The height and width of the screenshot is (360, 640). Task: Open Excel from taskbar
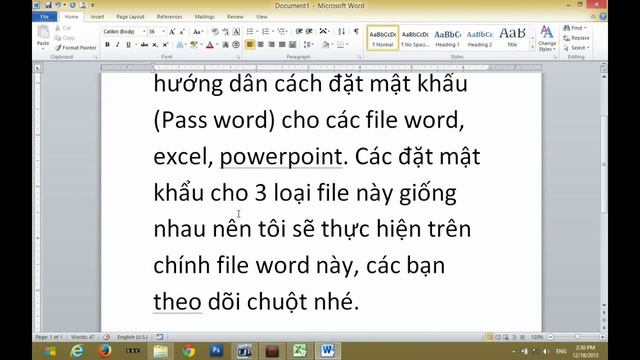tap(300, 351)
